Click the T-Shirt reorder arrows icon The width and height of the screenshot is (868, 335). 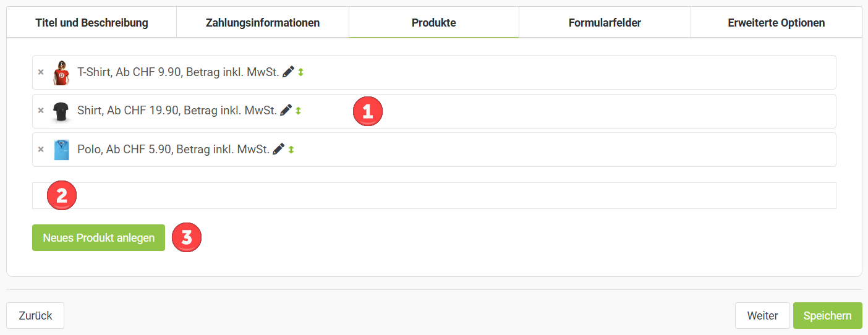[x=301, y=72]
